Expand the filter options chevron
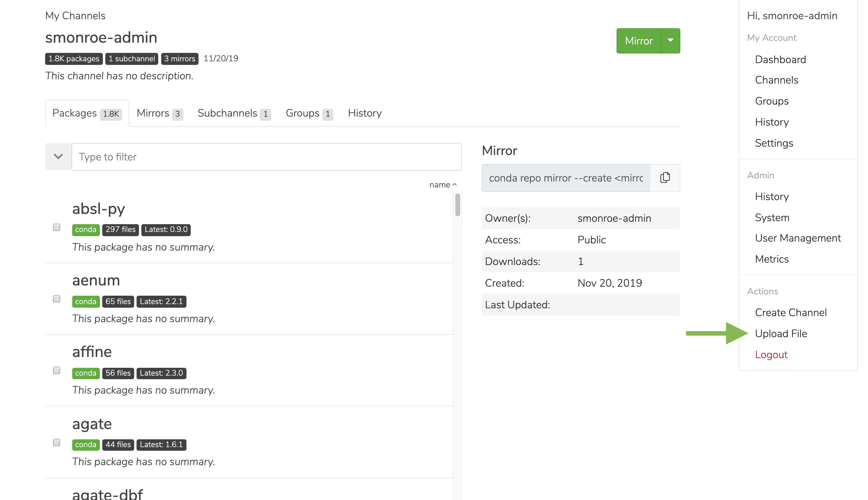The image size is (868, 500). coord(58,157)
